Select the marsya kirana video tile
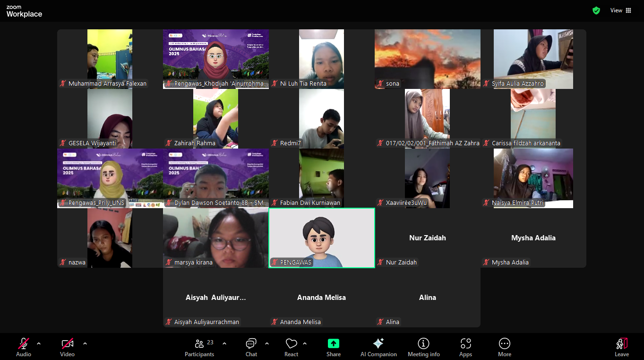This screenshot has height=360, width=644. [x=215, y=238]
